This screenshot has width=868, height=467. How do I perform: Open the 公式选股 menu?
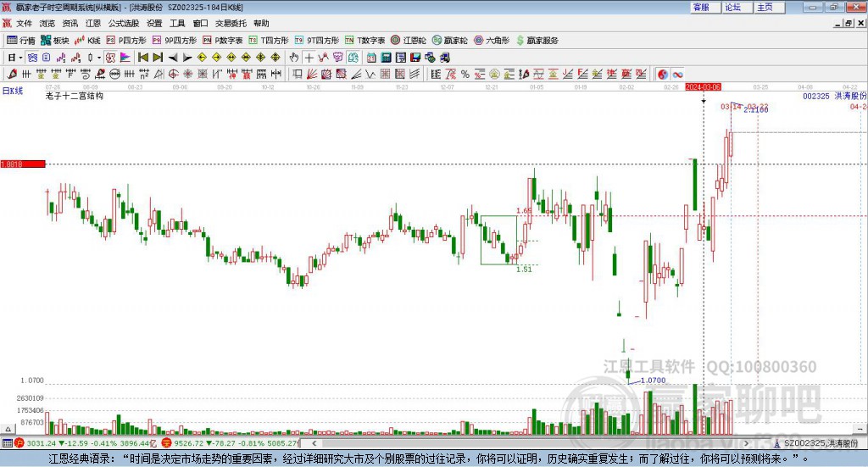click(x=124, y=23)
